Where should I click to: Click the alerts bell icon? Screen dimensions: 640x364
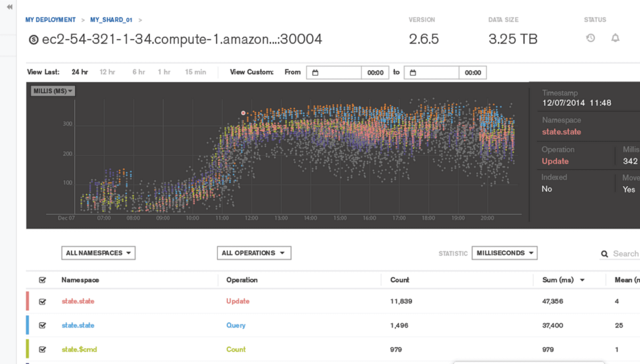click(x=615, y=38)
